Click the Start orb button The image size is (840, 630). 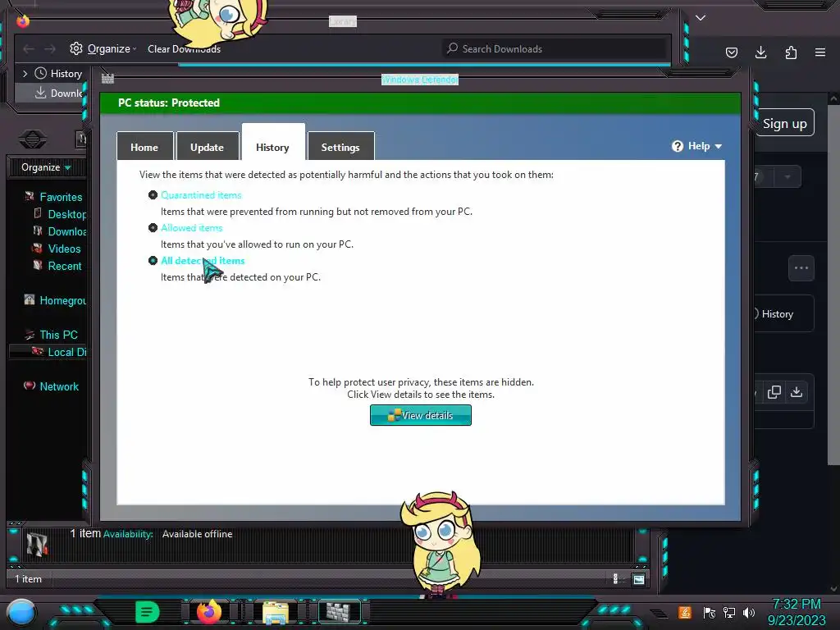[21, 612]
